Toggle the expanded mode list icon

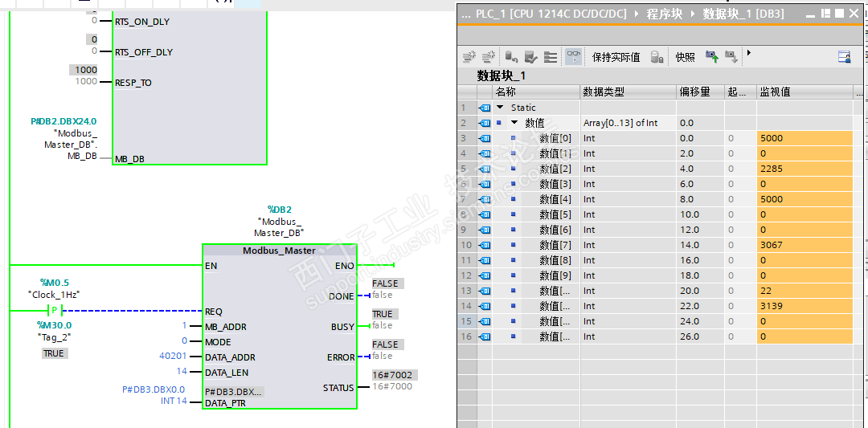click(550, 56)
